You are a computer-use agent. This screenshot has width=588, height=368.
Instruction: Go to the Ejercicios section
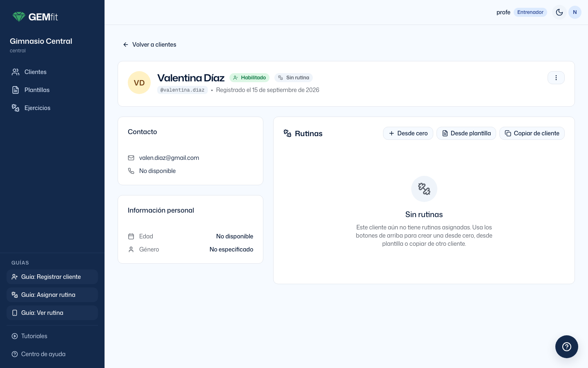(52, 108)
